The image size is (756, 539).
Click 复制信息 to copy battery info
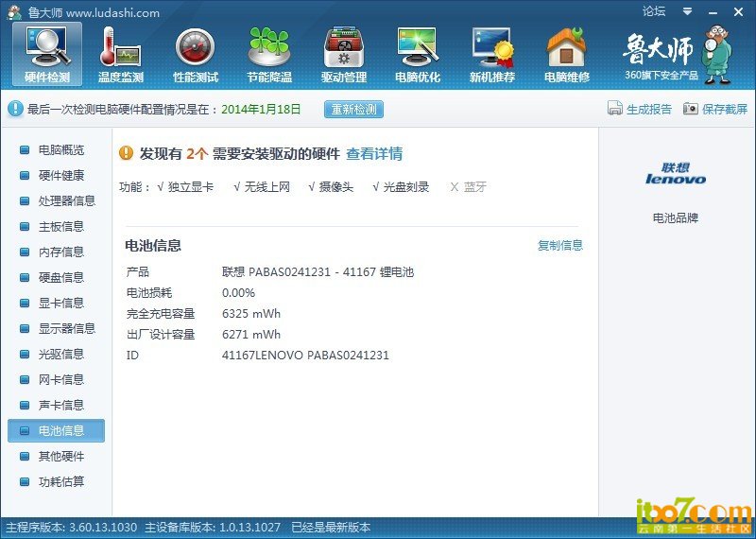point(560,245)
